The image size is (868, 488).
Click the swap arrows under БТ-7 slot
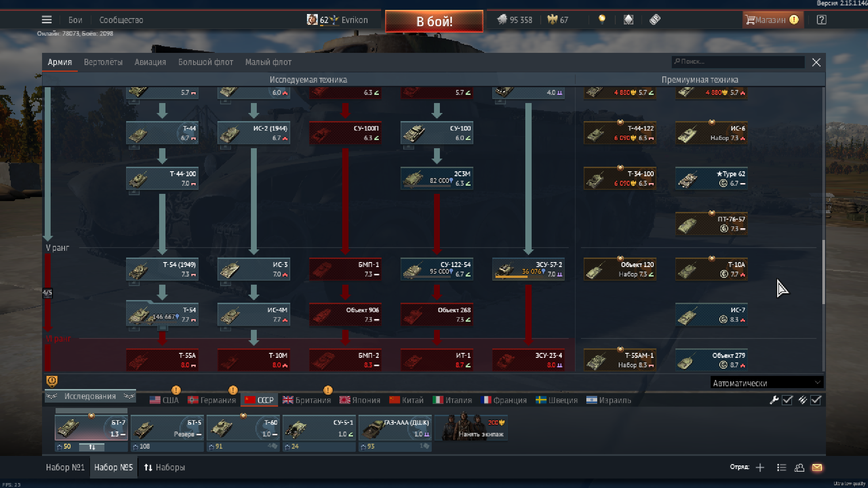click(92, 447)
